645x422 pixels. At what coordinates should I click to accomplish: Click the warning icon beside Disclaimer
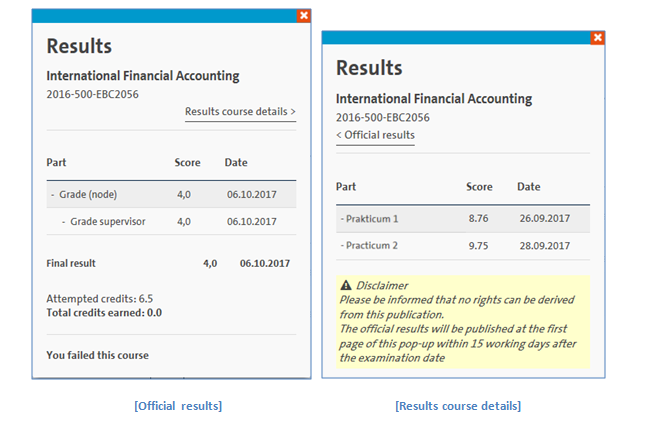pos(346,285)
